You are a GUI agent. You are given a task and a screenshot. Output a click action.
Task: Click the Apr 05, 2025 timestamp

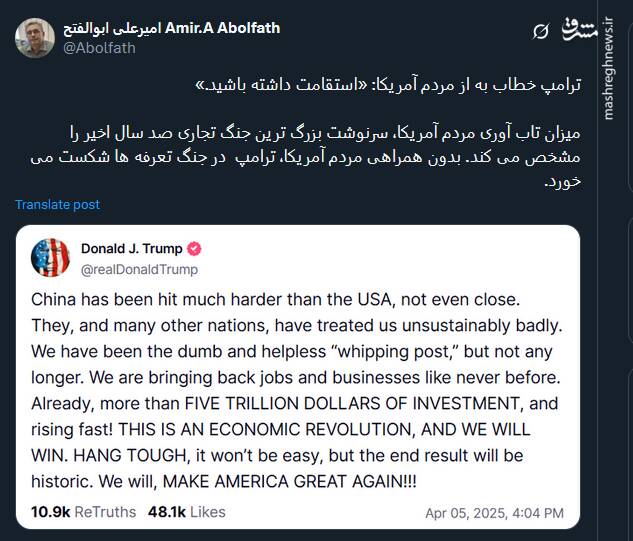[494, 513]
